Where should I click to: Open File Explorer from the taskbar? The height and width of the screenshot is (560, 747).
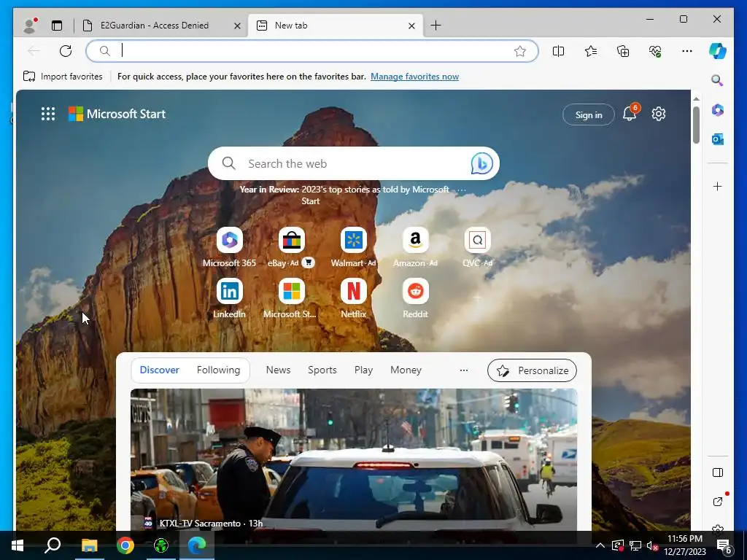click(x=89, y=545)
